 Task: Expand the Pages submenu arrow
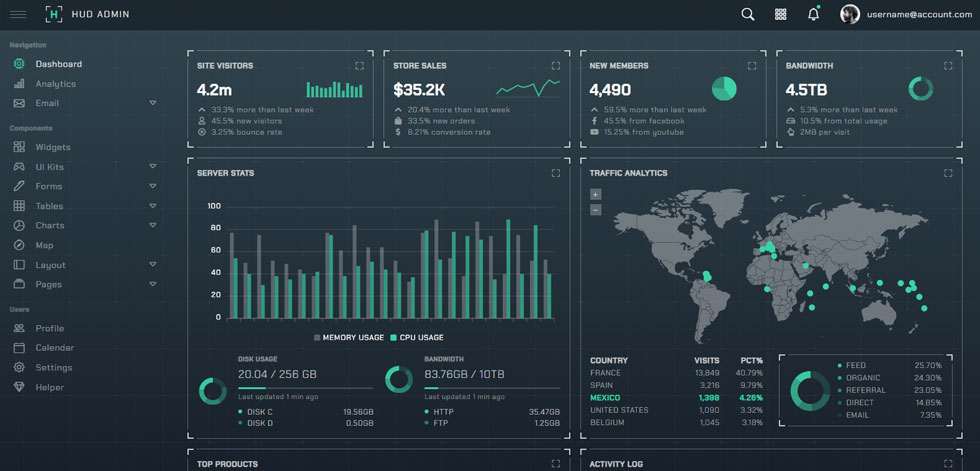(x=152, y=284)
